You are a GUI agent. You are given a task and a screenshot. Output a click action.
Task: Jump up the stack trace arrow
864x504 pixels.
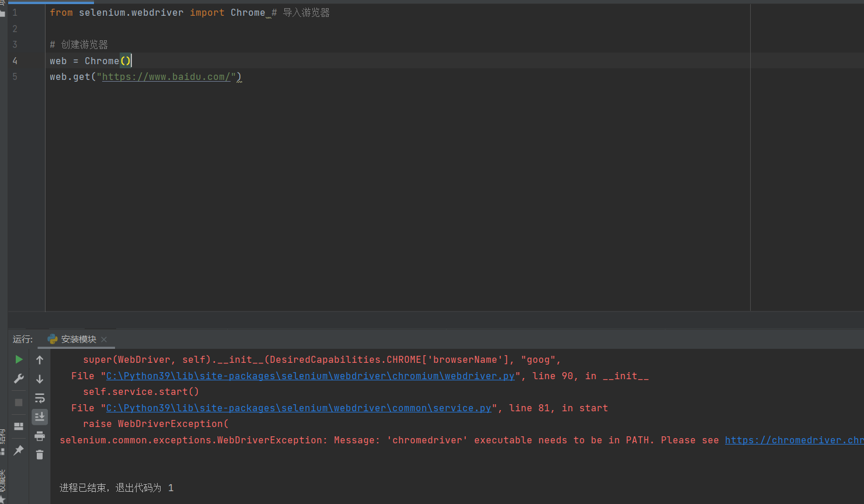coord(40,360)
